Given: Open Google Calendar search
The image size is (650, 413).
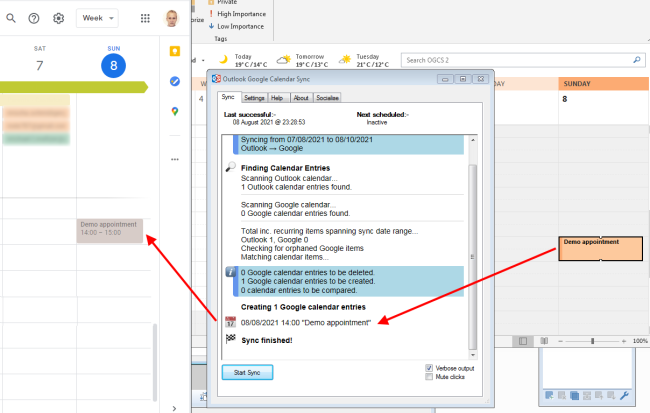Looking at the screenshot, I should (x=9, y=18).
